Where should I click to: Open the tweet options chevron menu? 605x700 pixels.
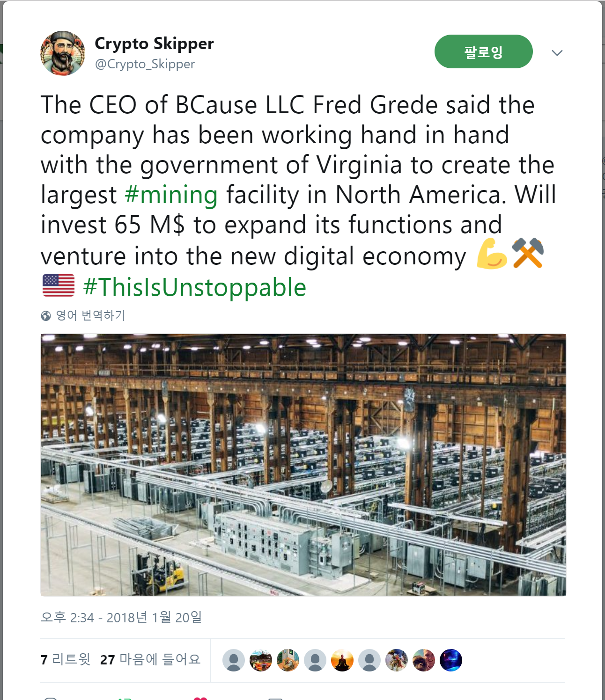pyautogui.click(x=557, y=53)
